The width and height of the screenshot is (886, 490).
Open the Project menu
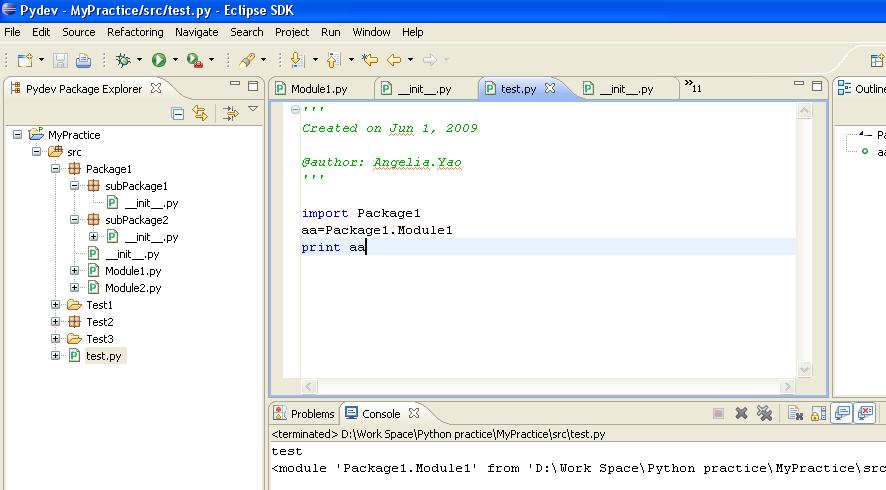pyautogui.click(x=292, y=32)
